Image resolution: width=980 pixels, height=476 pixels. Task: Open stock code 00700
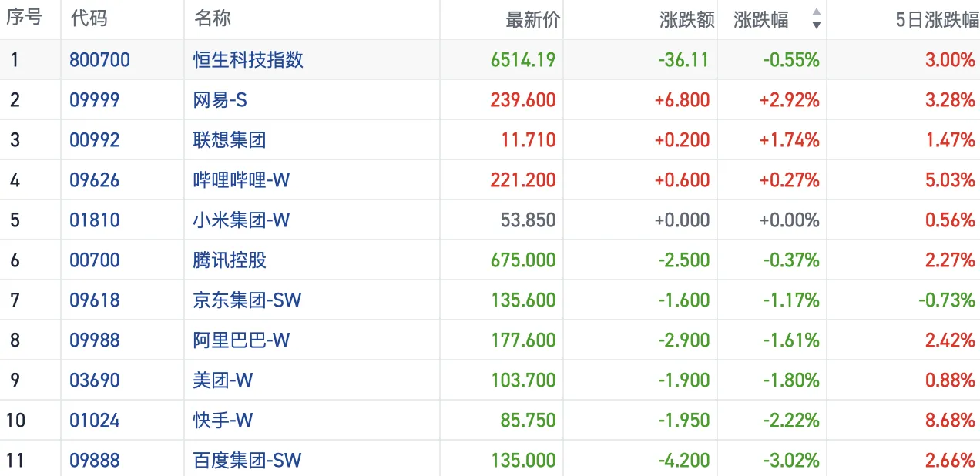click(95, 260)
